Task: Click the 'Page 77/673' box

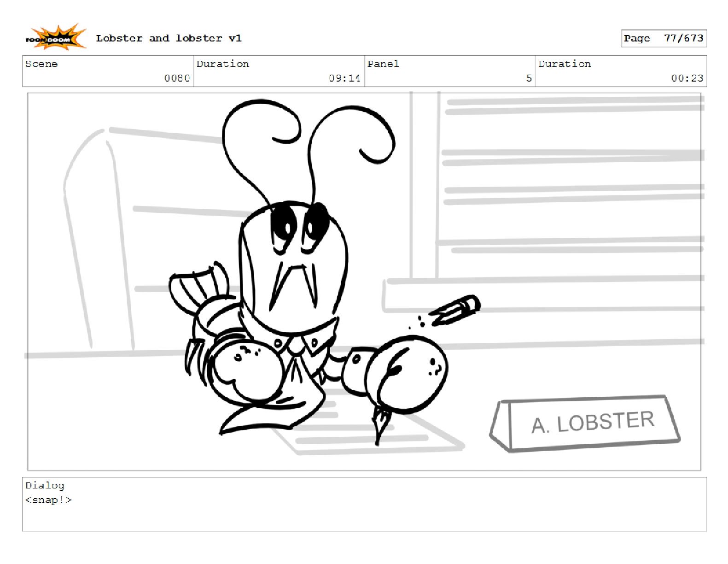Action: click(664, 38)
